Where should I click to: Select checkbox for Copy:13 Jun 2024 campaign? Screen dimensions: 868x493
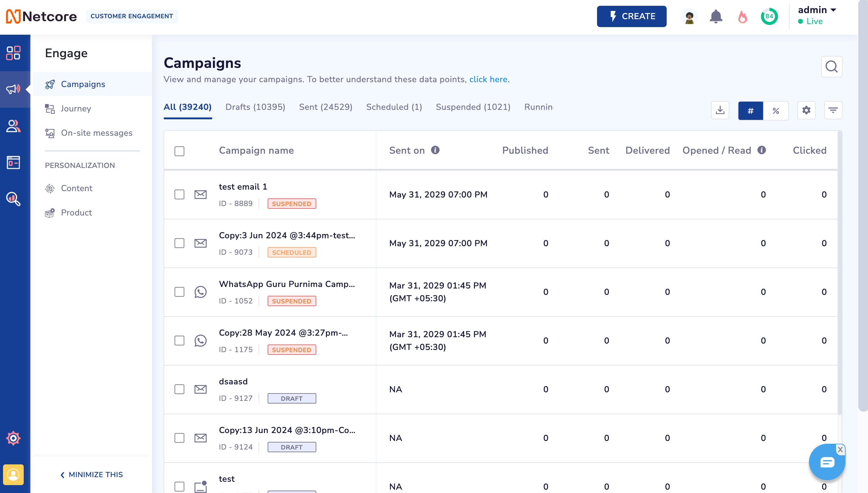click(179, 438)
